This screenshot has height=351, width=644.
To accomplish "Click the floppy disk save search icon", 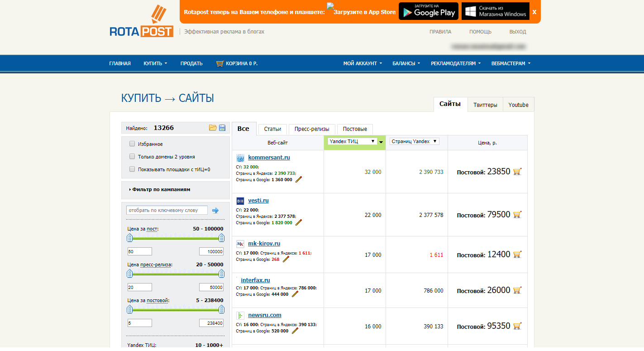I will tap(222, 128).
